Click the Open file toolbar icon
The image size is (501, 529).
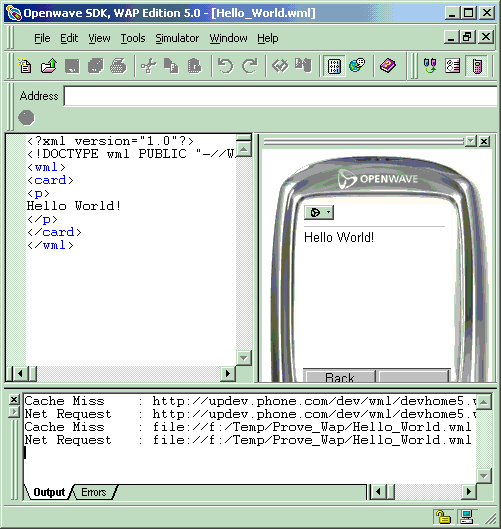click(49, 66)
